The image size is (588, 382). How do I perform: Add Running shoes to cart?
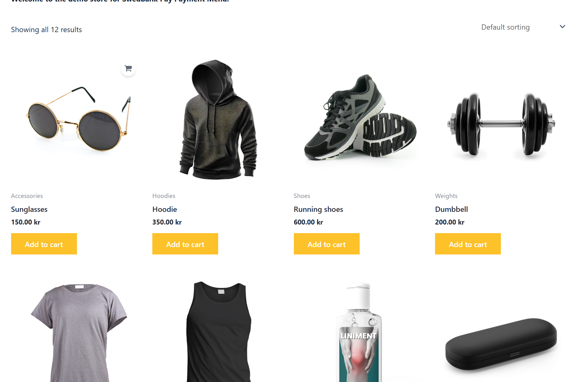(327, 244)
